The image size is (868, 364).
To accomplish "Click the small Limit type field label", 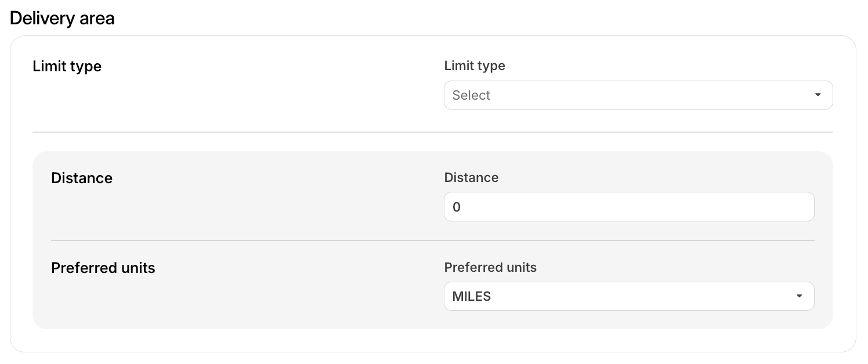I will coord(474,66).
